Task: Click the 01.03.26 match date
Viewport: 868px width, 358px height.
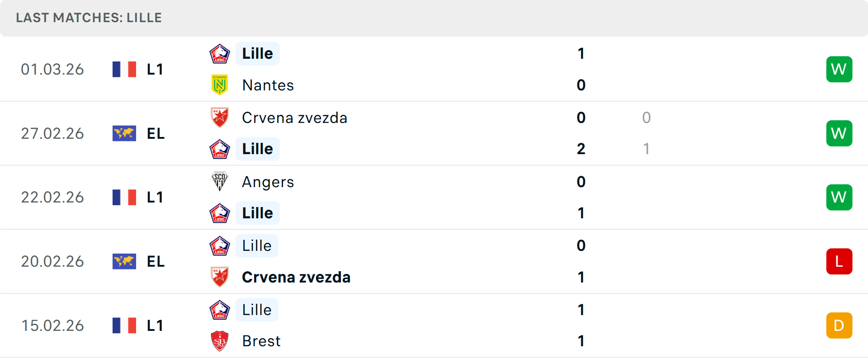Action: [52, 69]
